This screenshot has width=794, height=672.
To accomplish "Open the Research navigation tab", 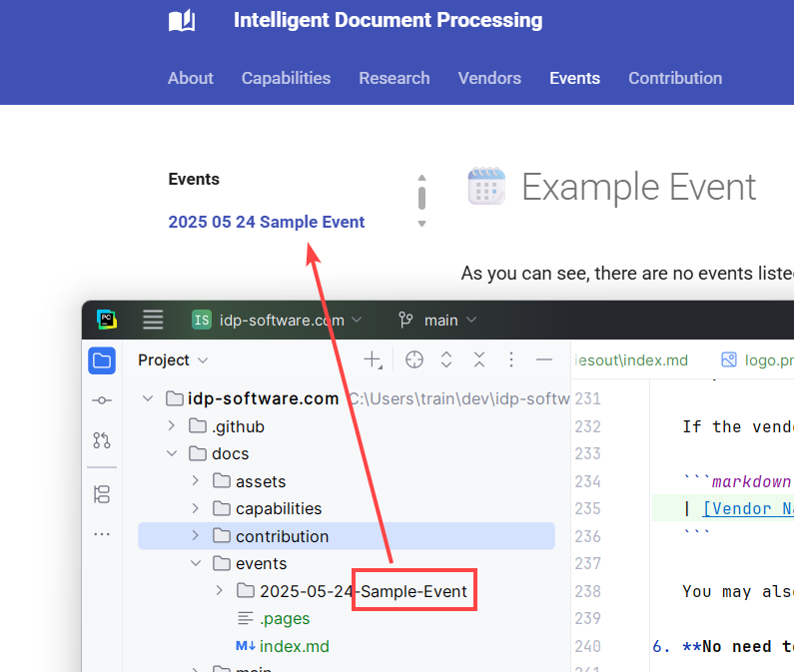I will click(x=394, y=78).
